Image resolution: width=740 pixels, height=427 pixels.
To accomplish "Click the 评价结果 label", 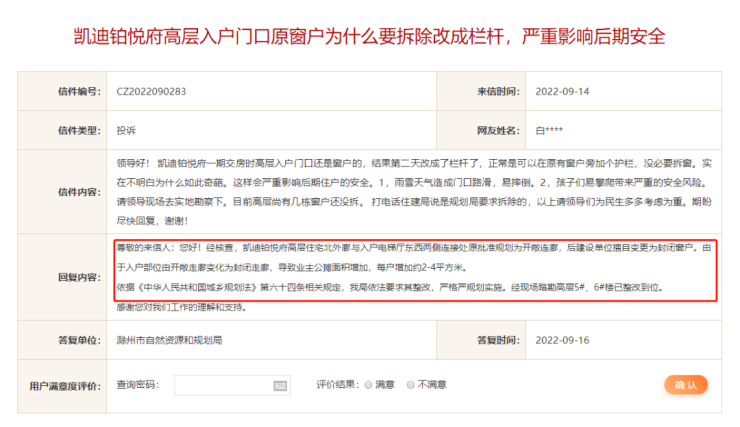I will point(338,385).
